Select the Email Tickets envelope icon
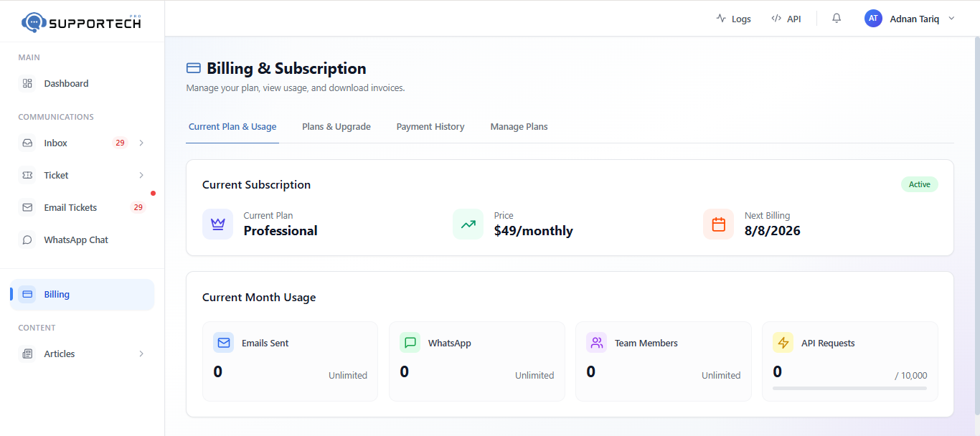 pyautogui.click(x=27, y=207)
